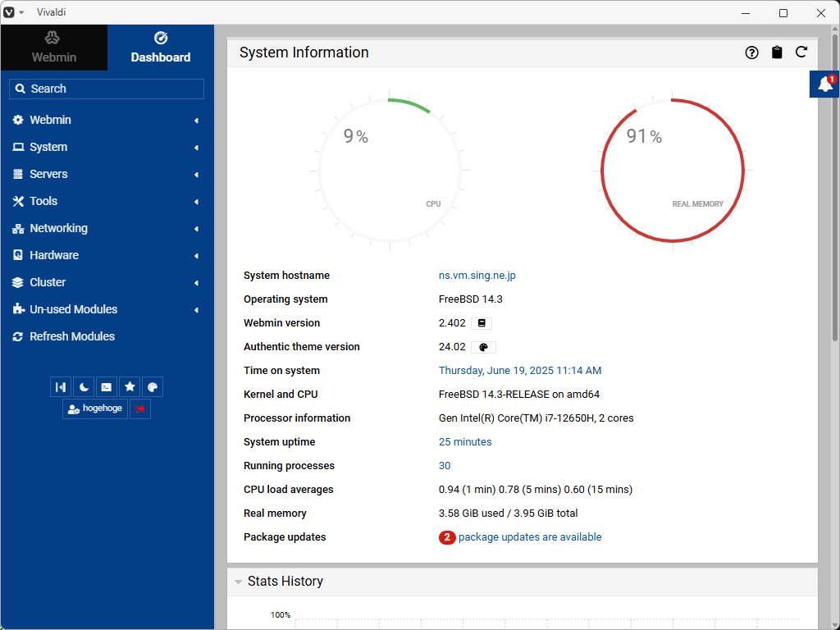Click the server stack icon beside Servers
This screenshot has height=630, width=840.
[x=18, y=174]
